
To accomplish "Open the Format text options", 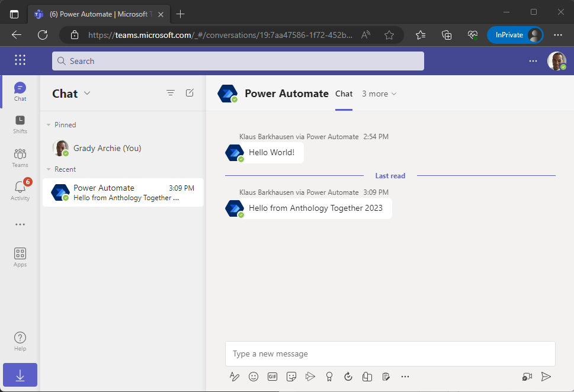I will (235, 377).
